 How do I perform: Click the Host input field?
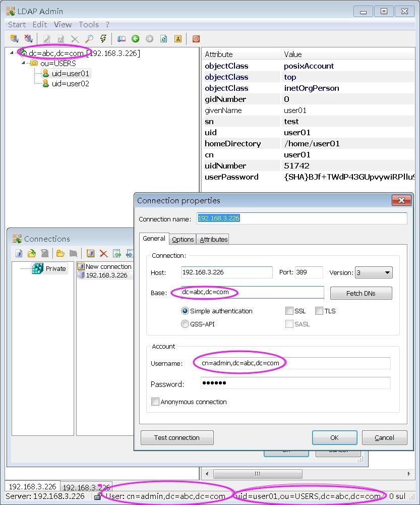coord(226,272)
